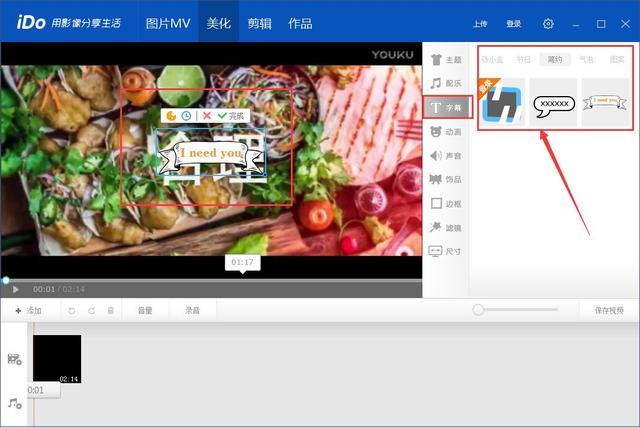
Task: Click the audio track add icon
Action: [15, 403]
